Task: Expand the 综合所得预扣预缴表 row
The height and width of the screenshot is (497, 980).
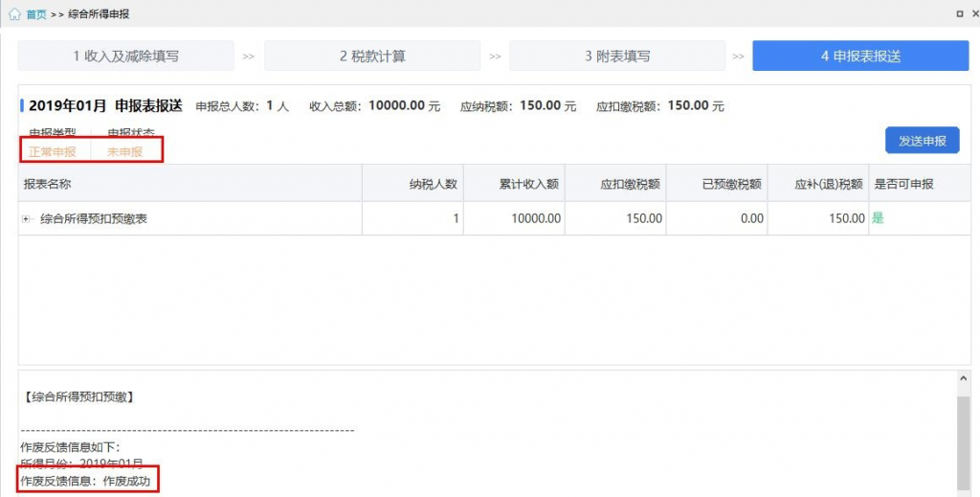Action: click(x=26, y=218)
